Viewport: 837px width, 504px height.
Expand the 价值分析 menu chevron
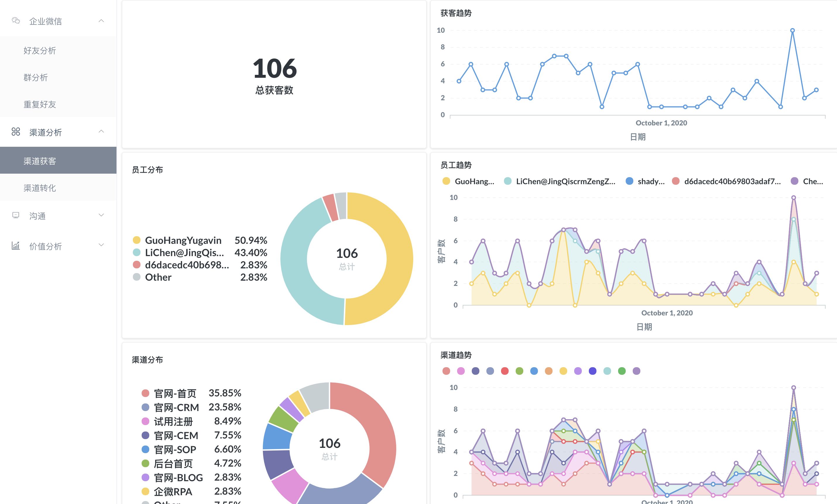pos(101,245)
